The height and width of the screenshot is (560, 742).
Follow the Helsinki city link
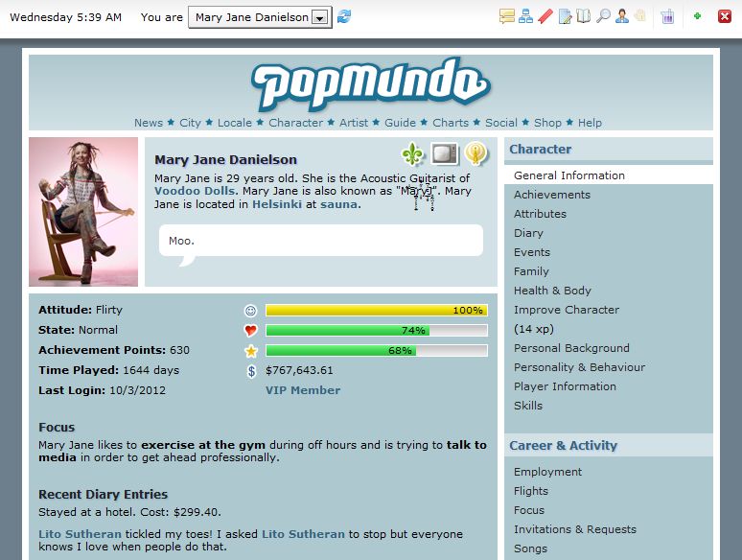[x=277, y=204]
